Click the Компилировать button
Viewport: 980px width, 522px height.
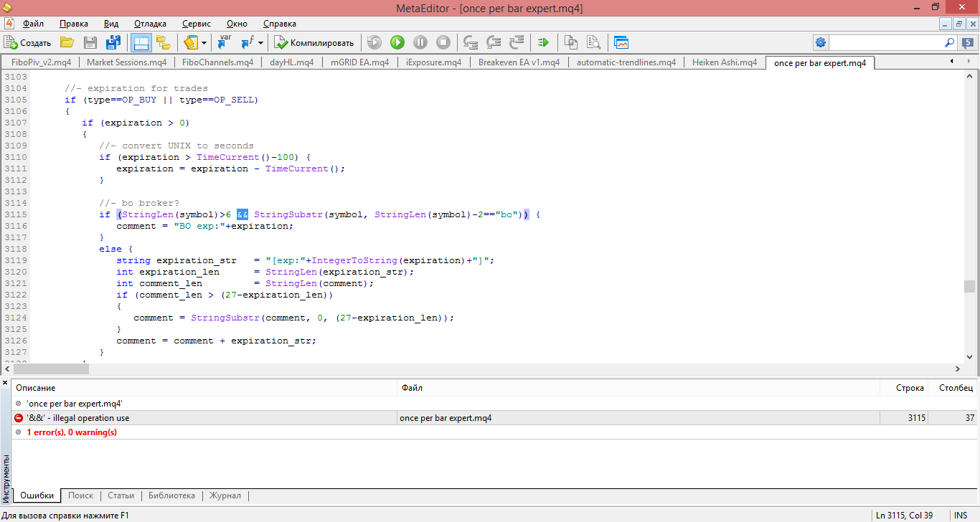(314, 43)
